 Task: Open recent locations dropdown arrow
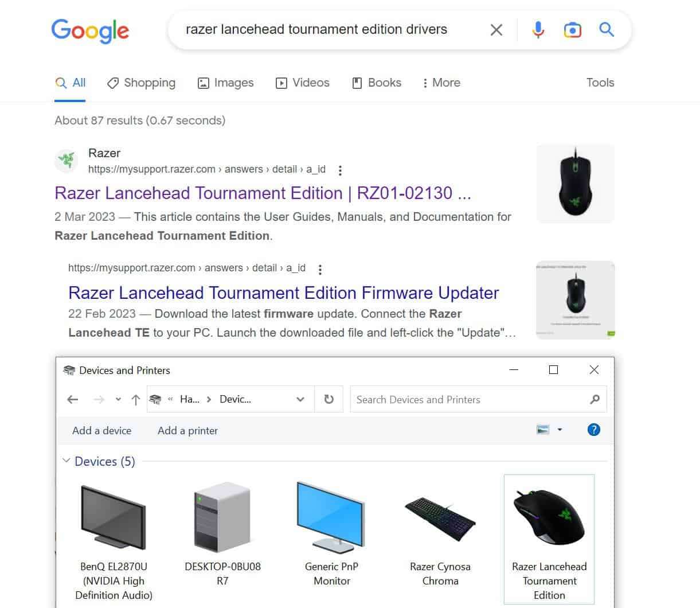[118, 400]
